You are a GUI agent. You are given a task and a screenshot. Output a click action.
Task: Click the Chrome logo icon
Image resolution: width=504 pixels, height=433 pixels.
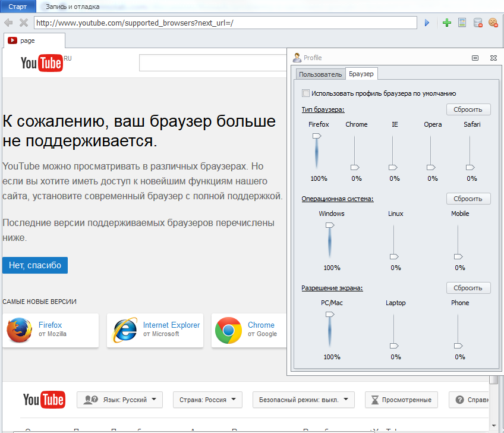pos(228,330)
